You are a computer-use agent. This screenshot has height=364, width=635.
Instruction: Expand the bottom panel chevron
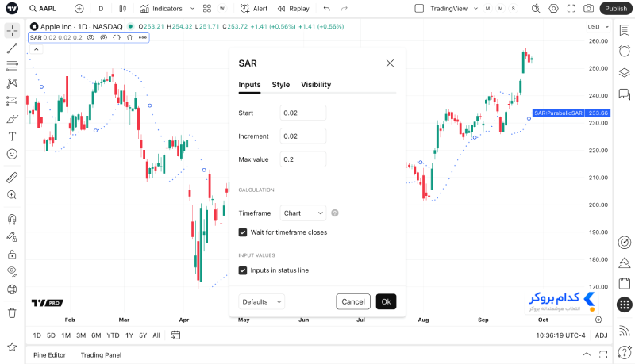click(x=587, y=354)
